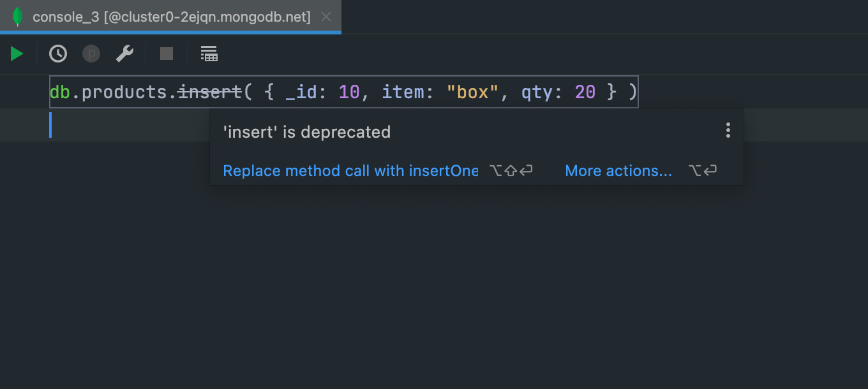The image size is (868, 389).
Task: Click the 'insert' is deprecated warning text
Action: coord(306,132)
